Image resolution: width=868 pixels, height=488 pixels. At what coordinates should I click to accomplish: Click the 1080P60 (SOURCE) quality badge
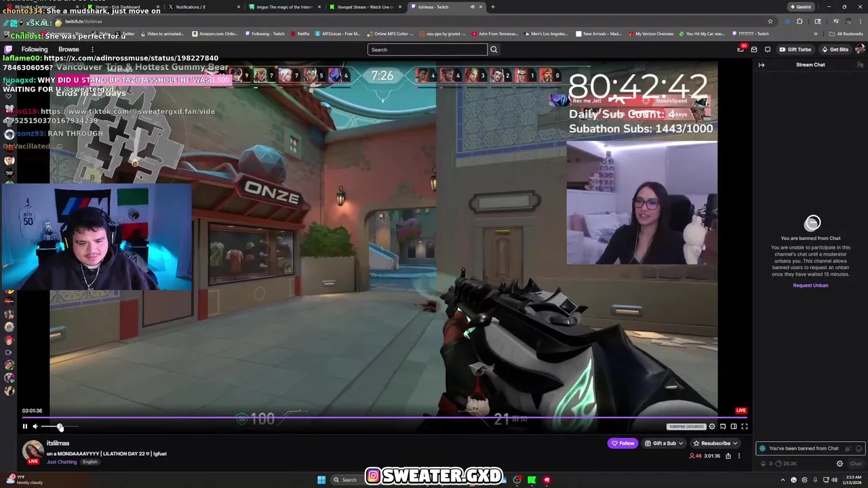click(x=686, y=426)
